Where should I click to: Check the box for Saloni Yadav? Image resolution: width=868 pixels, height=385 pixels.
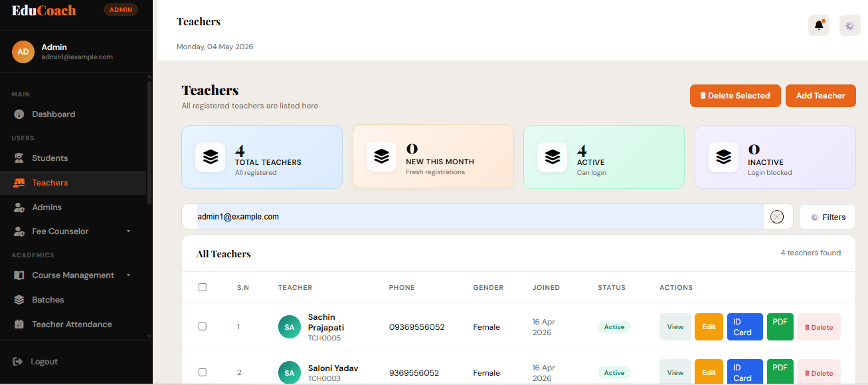[203, 372]
